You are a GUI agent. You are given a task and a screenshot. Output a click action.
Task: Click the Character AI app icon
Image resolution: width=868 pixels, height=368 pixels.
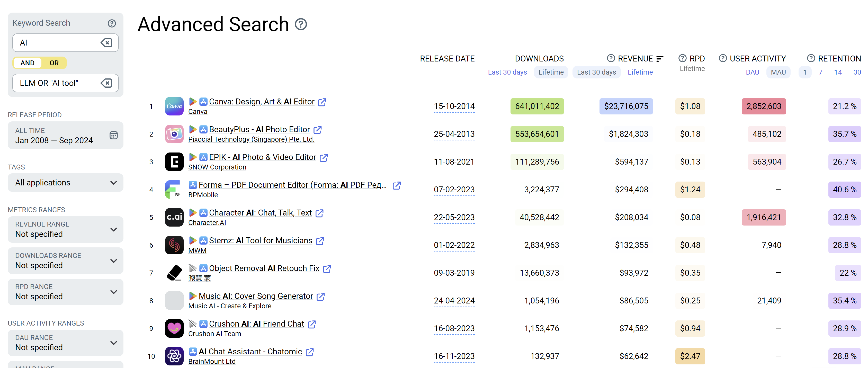pos(174,217)
